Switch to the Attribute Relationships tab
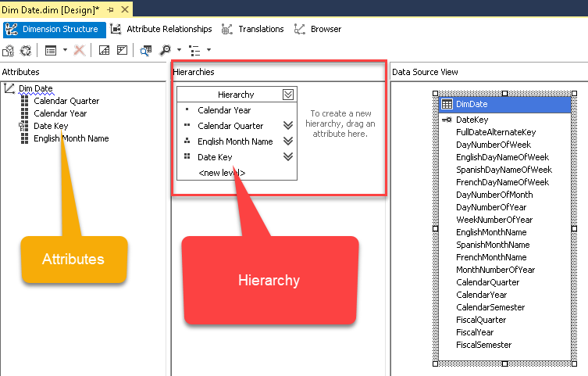 161,29
